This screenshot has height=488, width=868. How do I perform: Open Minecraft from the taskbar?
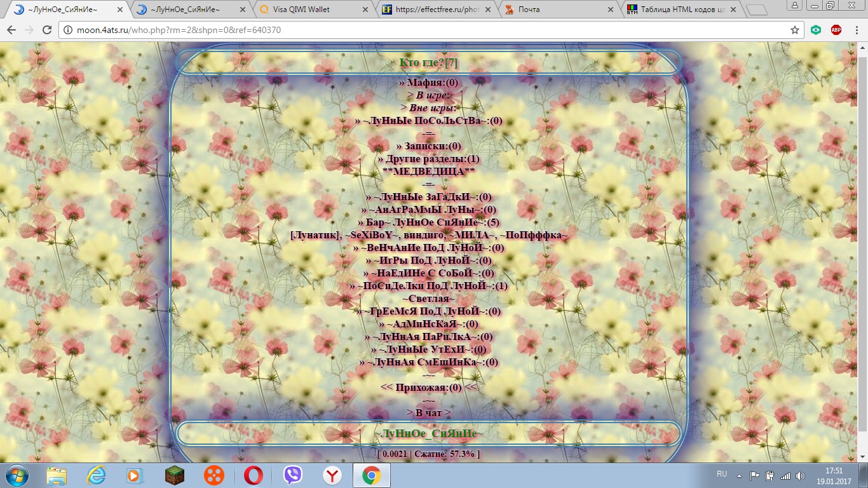point(174,475)
